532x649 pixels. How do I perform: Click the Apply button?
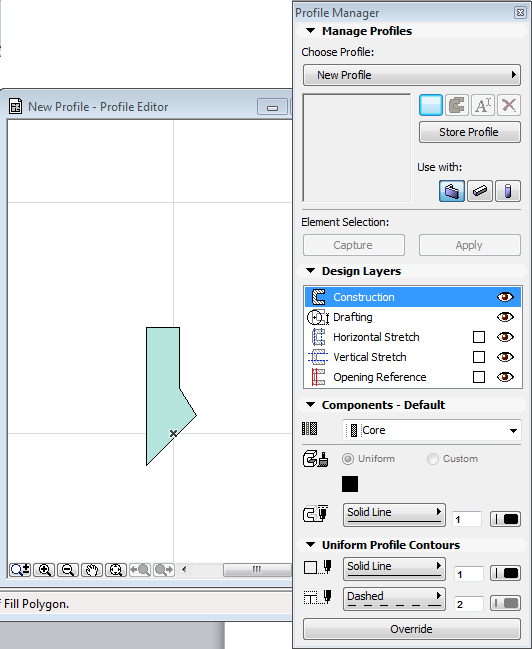click(469, 245)
